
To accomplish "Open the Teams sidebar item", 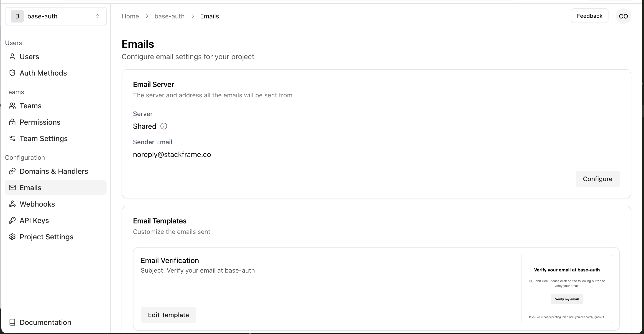I will tap(31, 106).
